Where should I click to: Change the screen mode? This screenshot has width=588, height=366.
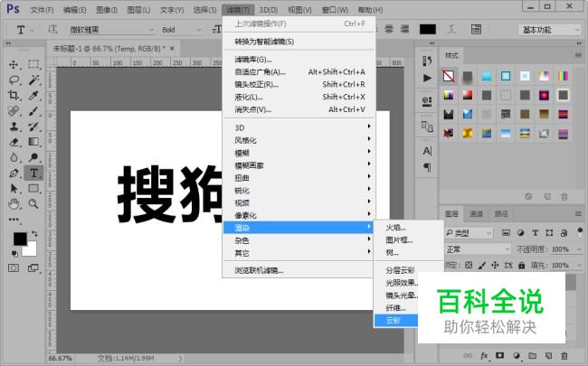click(33, 268)
